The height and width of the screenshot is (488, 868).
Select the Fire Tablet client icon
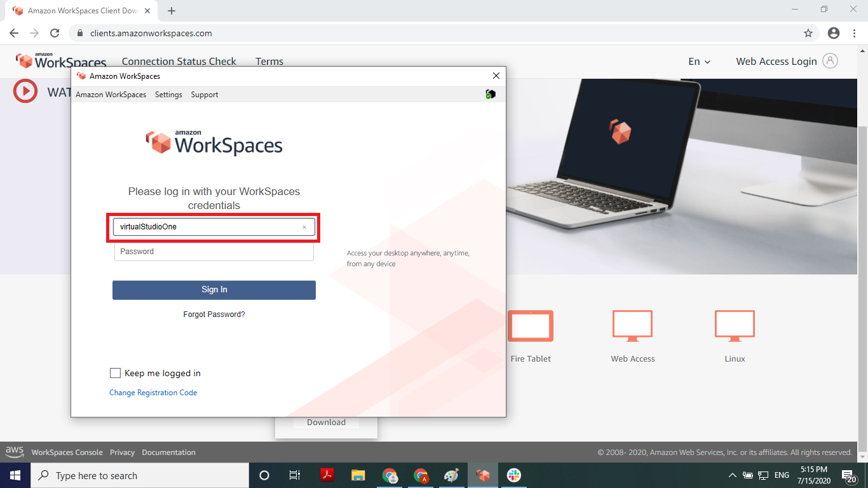pos(531,326)
